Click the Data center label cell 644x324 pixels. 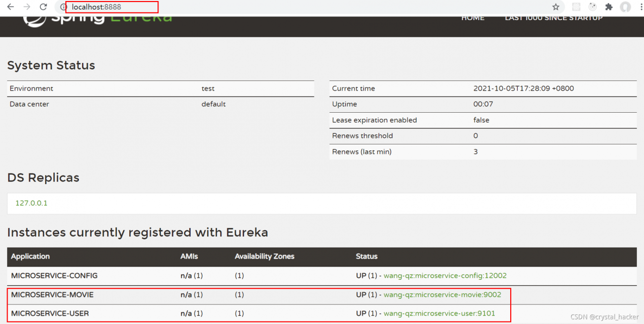click(x=29, y=104)
